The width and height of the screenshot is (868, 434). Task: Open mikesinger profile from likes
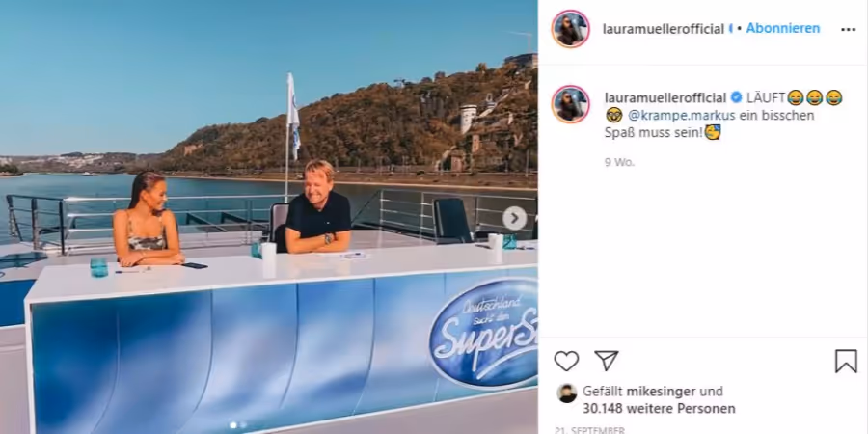pyautogui.click(x=661, y=392)
